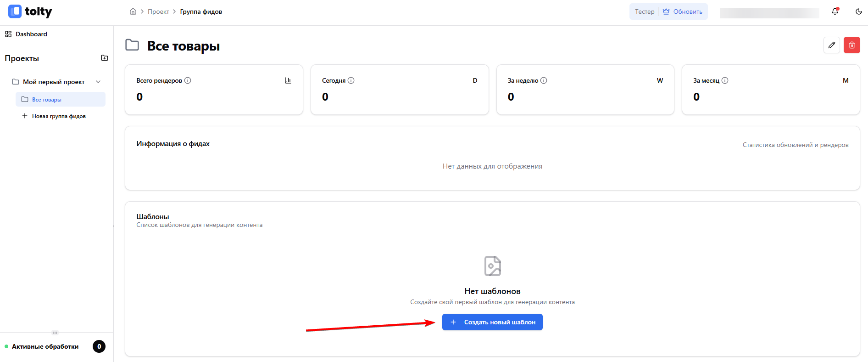Click sidebar resize handle dots

pos(55,332)
